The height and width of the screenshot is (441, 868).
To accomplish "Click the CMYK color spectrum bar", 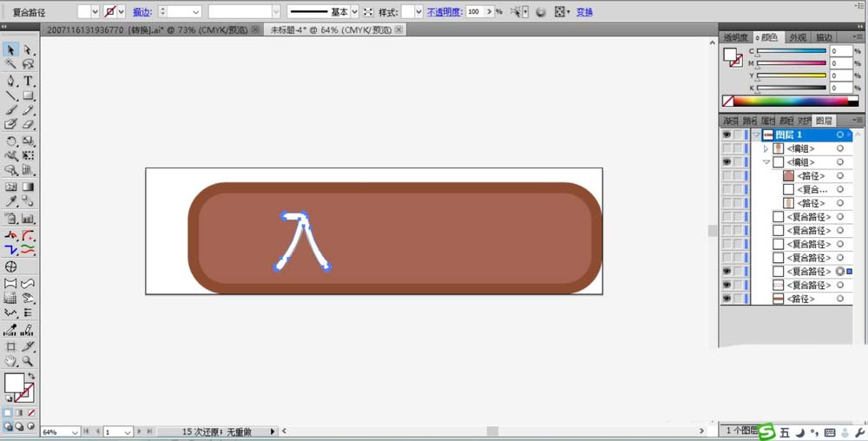I will coord(791,102).
